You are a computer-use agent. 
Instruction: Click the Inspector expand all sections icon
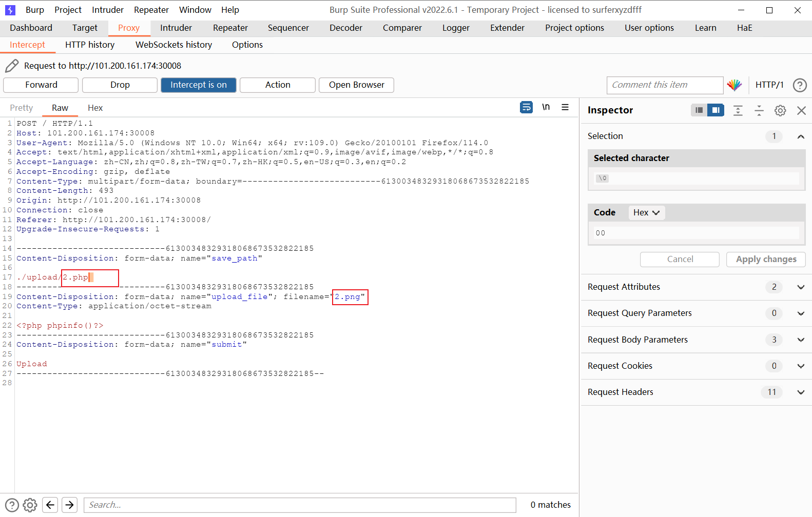point(738,110)
